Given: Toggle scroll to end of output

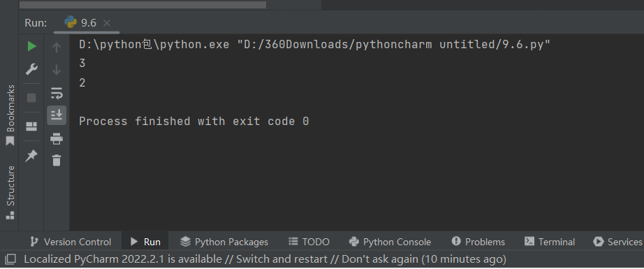Looking at the screenshot, I should pyautogui.click(x=57, y=115).
